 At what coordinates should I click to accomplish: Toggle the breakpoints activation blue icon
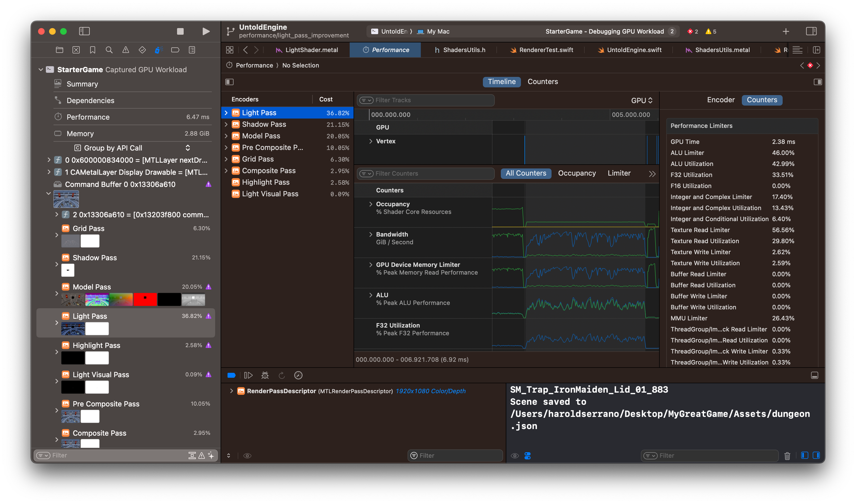click(231, 375)
